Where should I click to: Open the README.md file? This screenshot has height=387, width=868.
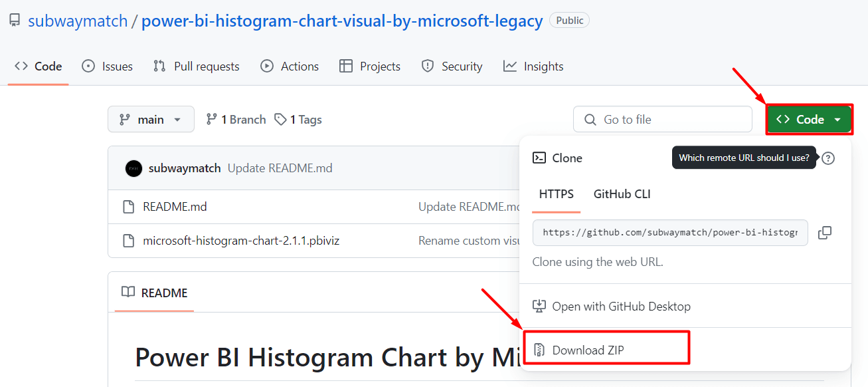(175, 207)
